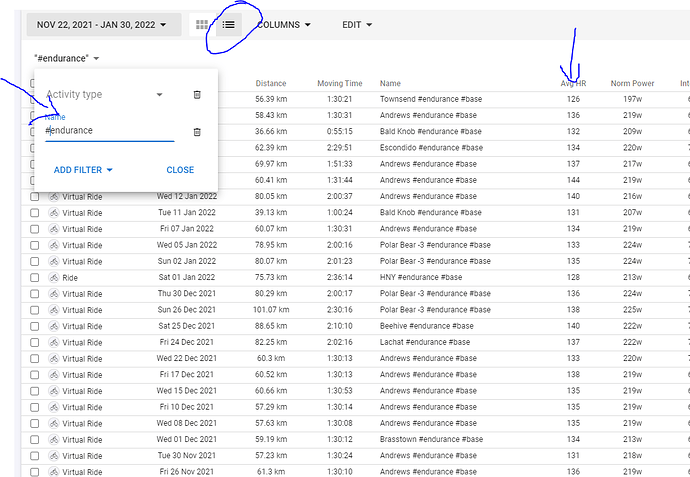Delete the Activity type filter via trash icon

tap(197, 95)
